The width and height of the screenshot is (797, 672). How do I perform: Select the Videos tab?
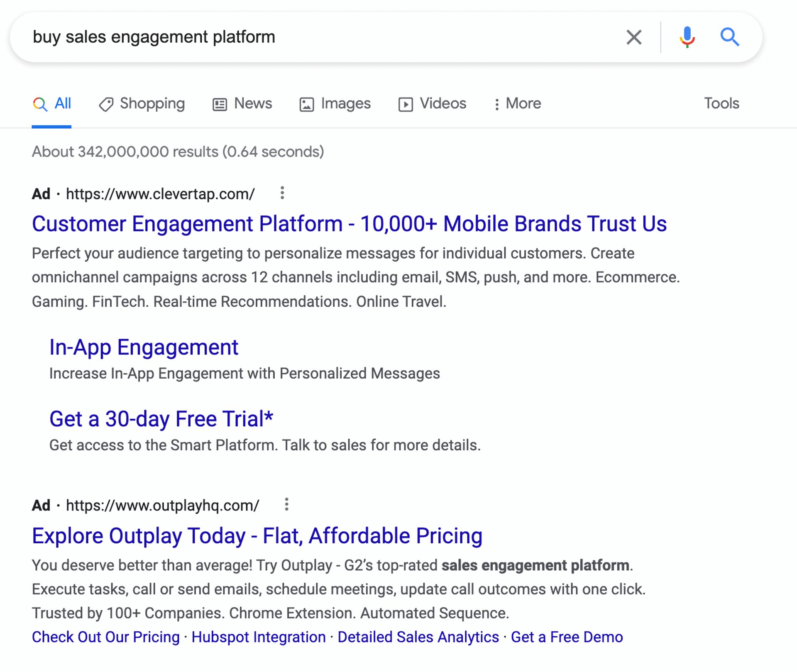coord(432,104)
